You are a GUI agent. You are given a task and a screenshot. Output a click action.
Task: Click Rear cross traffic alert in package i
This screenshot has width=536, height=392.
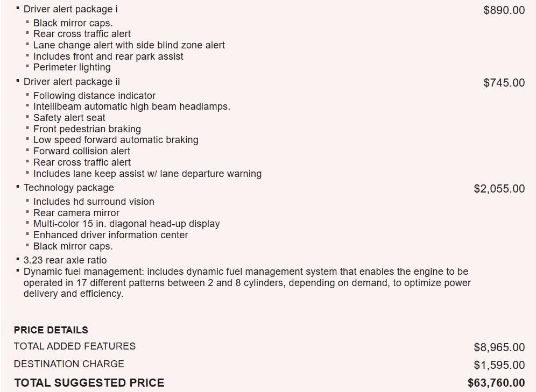[x=82, y=34]
